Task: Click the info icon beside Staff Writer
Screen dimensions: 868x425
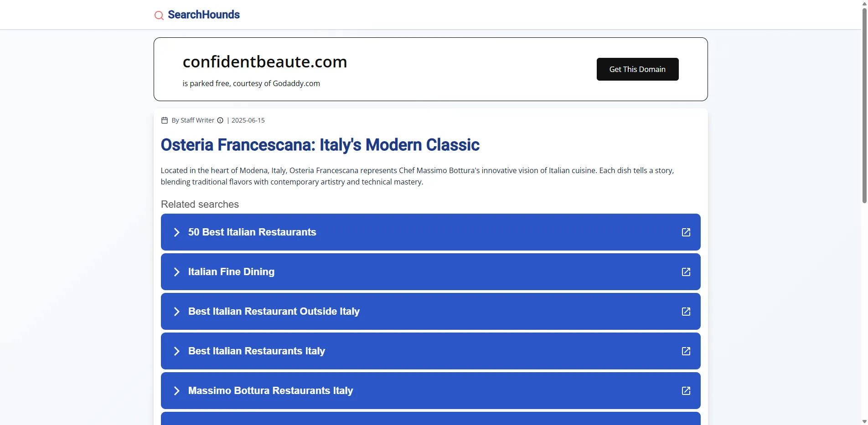Action: 220,120
